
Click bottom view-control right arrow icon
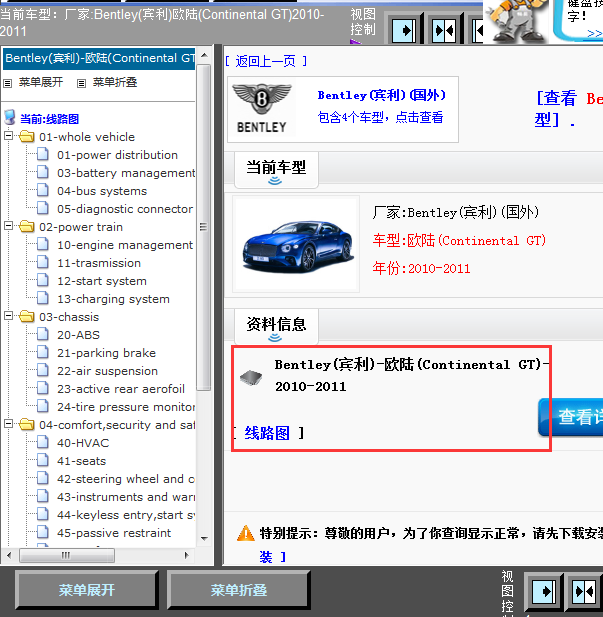point(544,591)
